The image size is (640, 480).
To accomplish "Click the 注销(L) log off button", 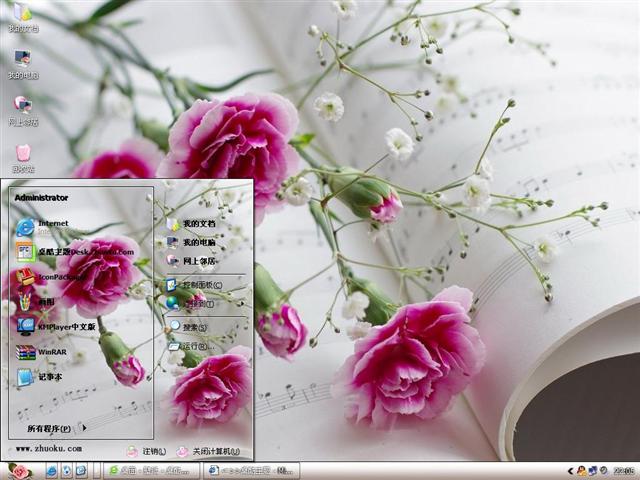I will pyautogui.click(x=147, y=451).
